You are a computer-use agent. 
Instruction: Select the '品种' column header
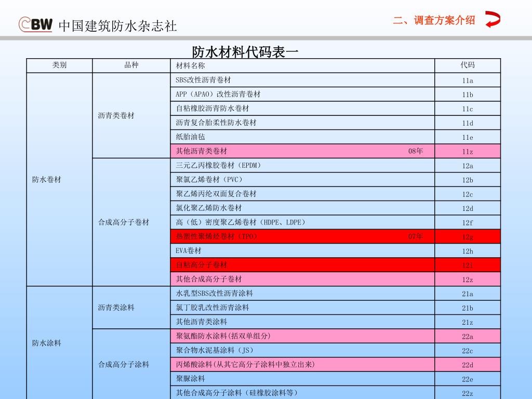pyautogui.click(x=131, y=65)
